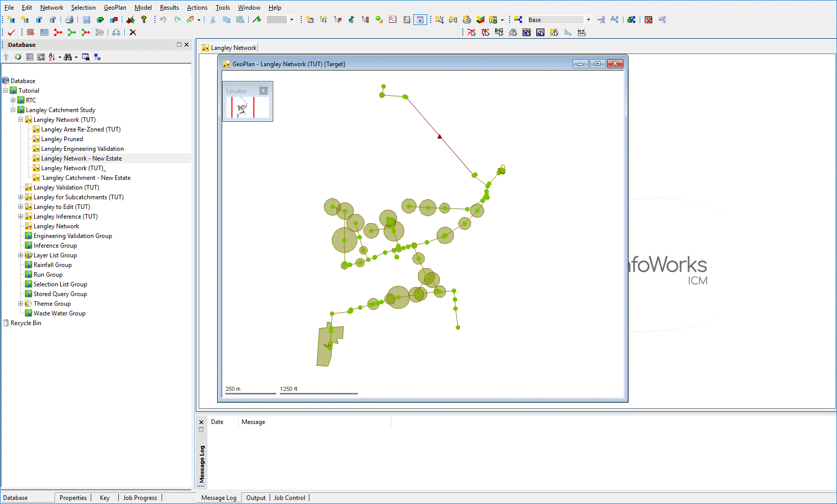Switch to the Output tab

(256, 498)
